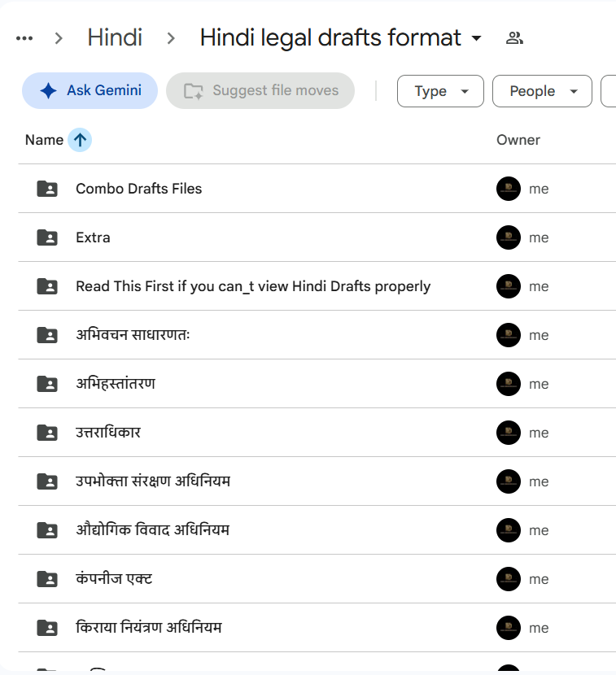616x675 pixels.
Task: Reverse sort direction with the arrow icon
Action: click(80, 140)
